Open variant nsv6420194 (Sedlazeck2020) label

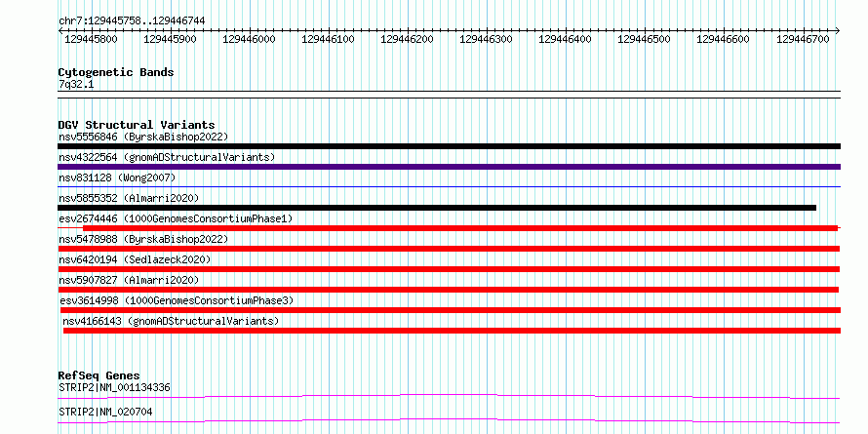click(x=135, y=259)
